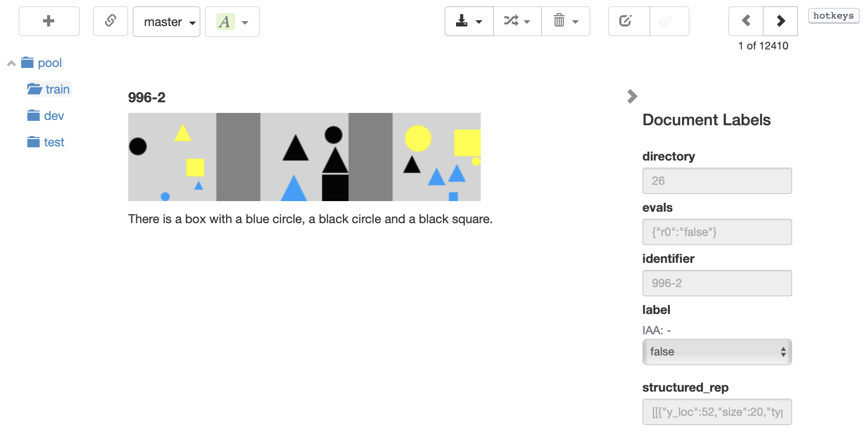Collapse the pool folder tree
Viewport: 868px width, 441px height.
[x=11, y=64]
